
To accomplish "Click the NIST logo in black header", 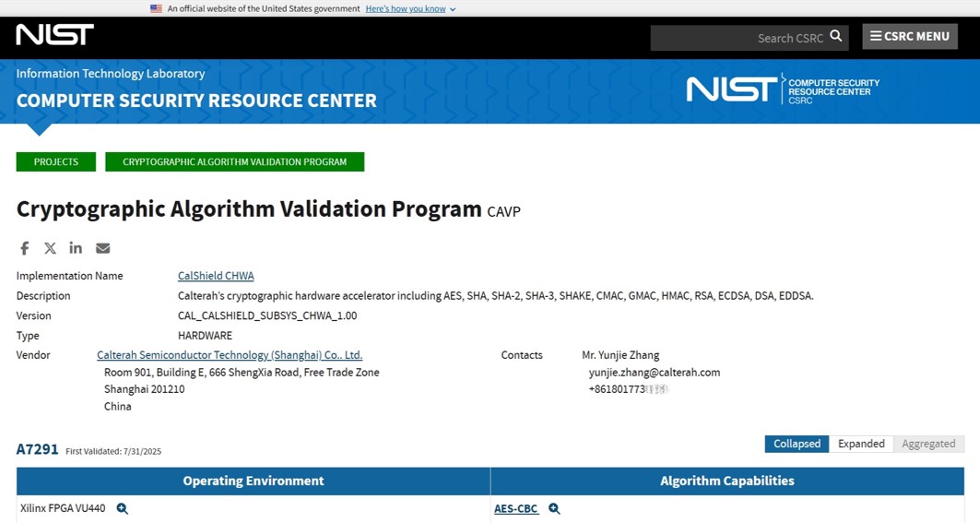I will click(54, 35).
